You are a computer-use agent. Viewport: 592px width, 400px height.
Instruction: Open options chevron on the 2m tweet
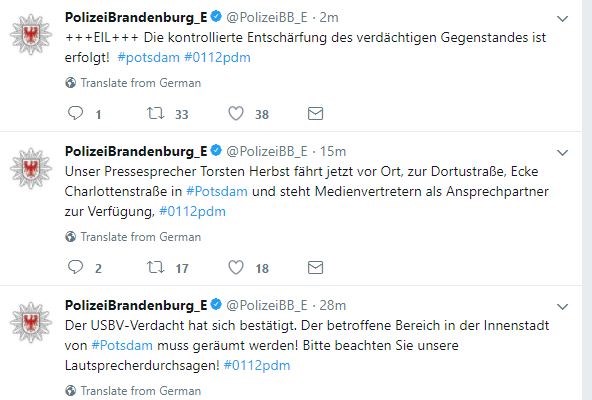563,19
